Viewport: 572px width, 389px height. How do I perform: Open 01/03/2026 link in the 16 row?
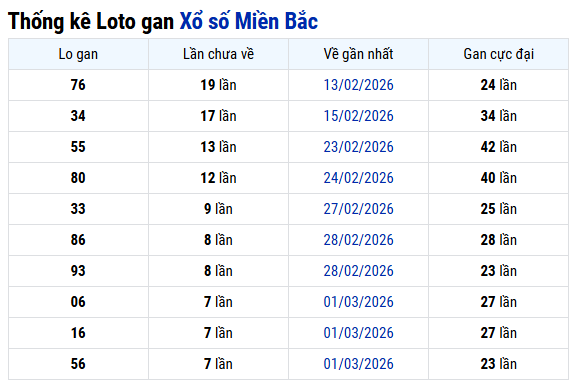click(x=358, y=333)
